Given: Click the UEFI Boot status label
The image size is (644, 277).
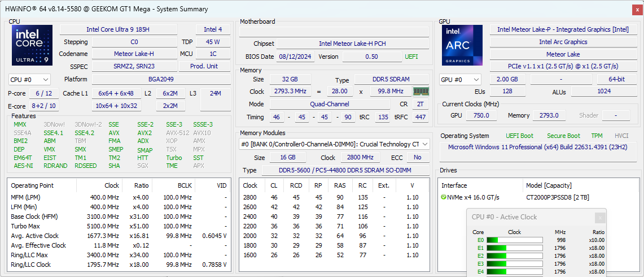Looking at the screenshot, I should point(520,136).
